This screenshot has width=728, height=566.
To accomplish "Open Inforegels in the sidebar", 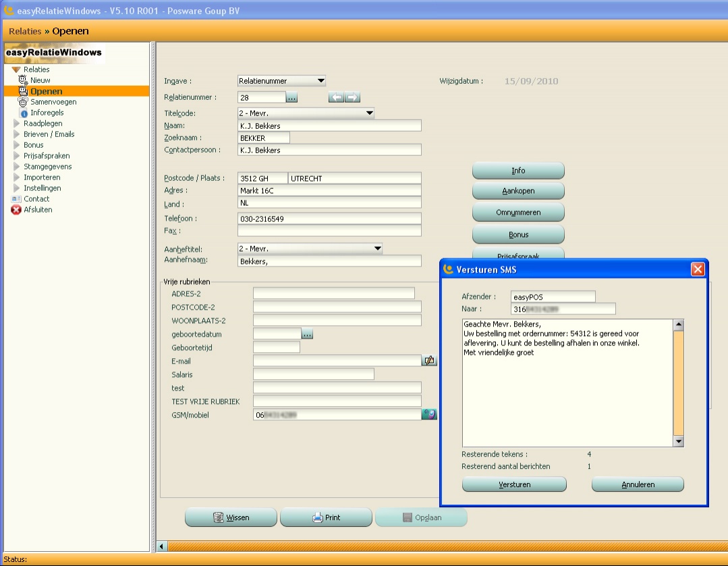I will click(47, 113).
